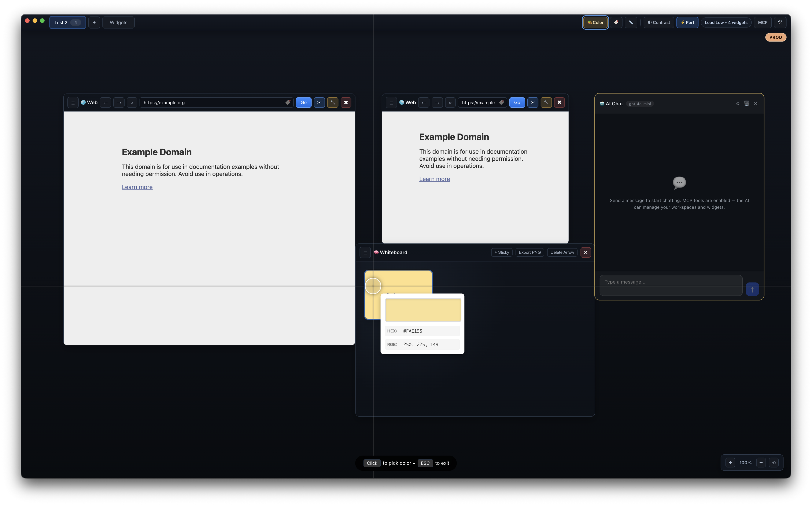Viewport: 812px width, 506px height.
Task: Click the 100% zoom level label
Action: [745, 462]
